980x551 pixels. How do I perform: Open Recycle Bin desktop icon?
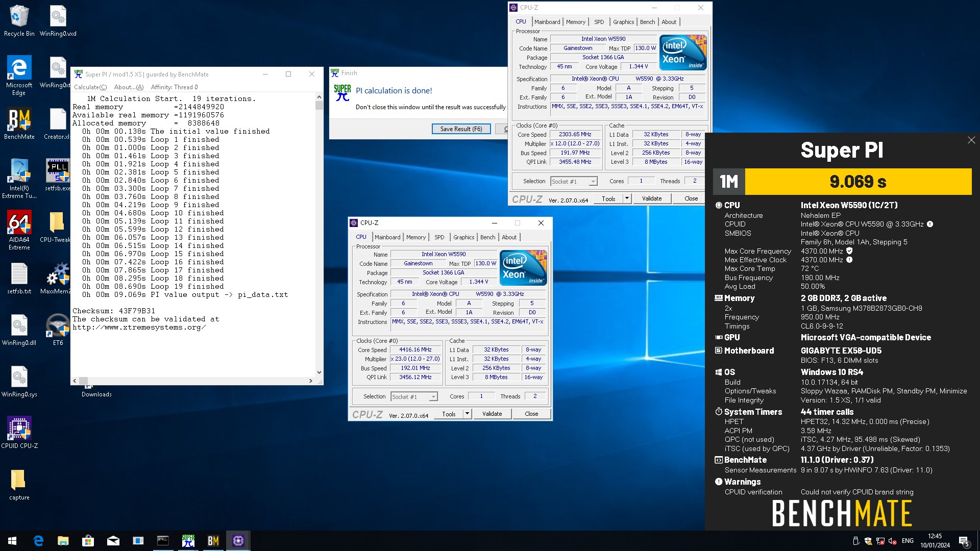coord(19,21)
